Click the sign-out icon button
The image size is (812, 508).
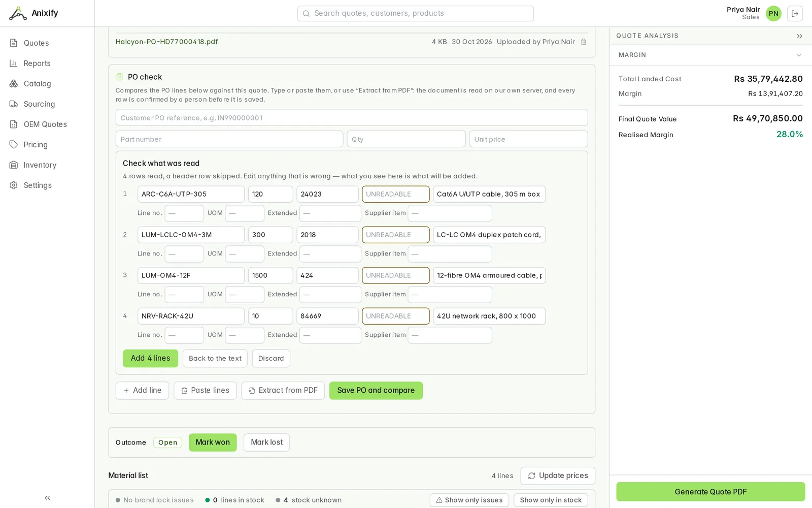(x=795, y=14)
